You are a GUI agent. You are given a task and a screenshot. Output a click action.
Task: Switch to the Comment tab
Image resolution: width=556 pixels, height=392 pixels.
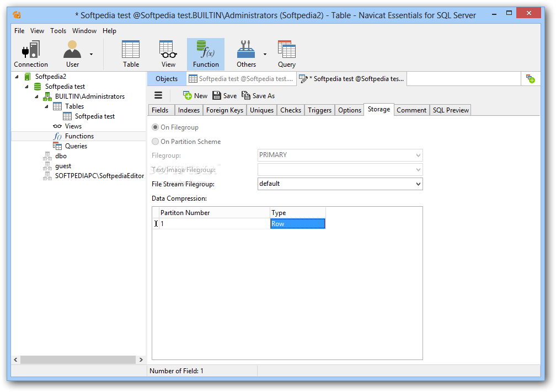click(411, 110)
